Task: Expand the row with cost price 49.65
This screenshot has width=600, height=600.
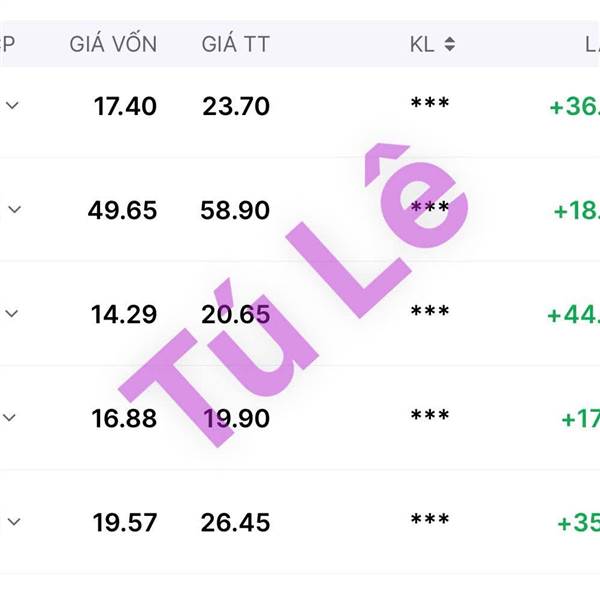Action: (15, 209)
